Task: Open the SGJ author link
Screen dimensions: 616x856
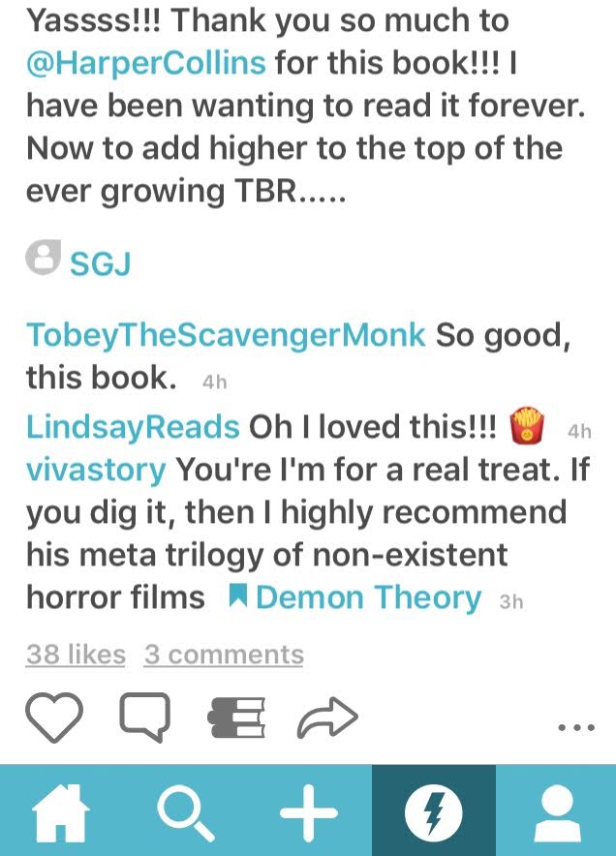Action: point(101,264)
